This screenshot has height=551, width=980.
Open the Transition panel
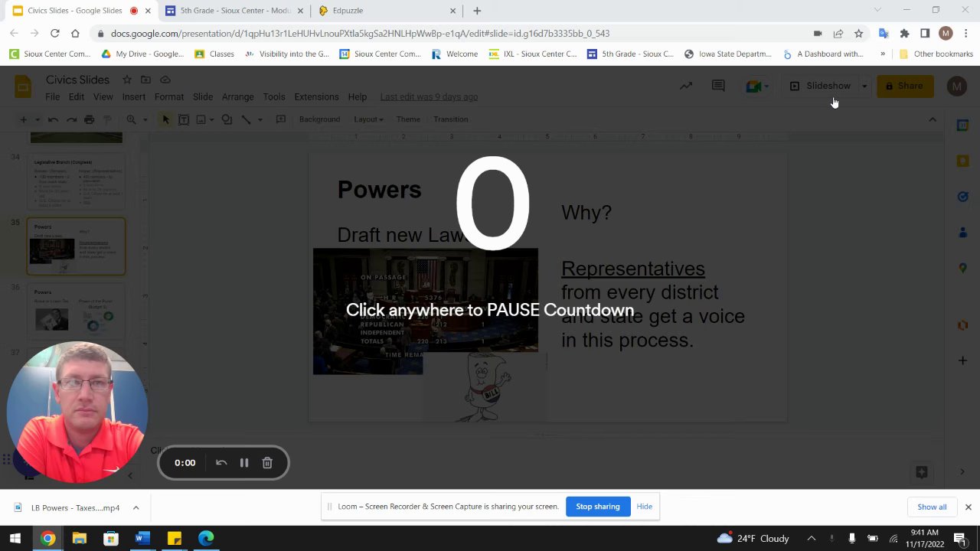coord(450,119)
